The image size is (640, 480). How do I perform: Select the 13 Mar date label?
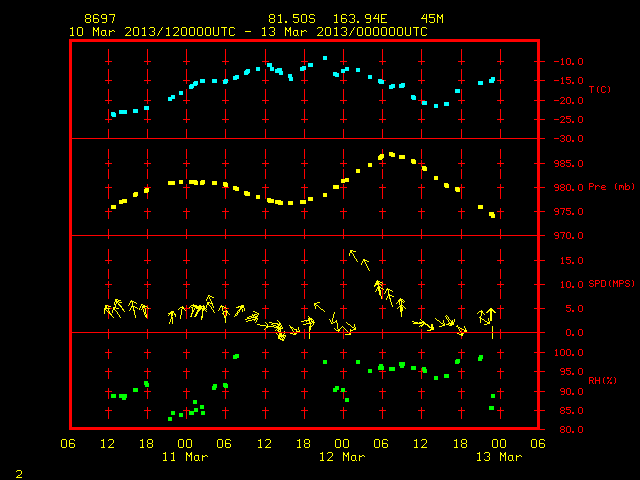coord(499,457)
